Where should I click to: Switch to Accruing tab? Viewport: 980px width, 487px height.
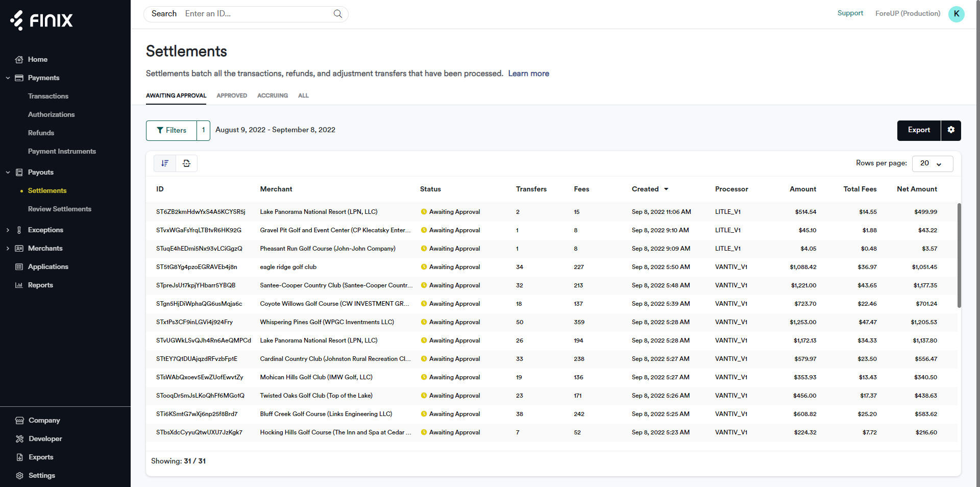pyautogui.click(x=273, y=96)
